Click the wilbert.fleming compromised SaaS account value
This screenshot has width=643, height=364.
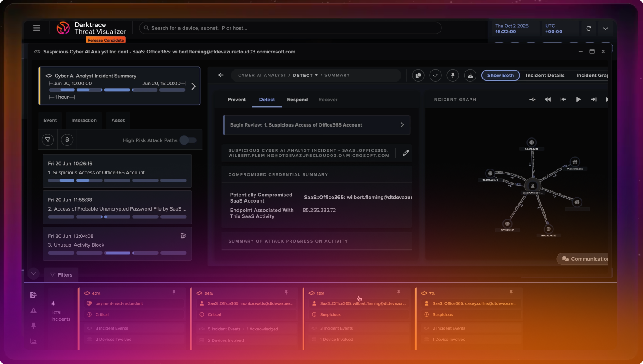pyautogui.click(x=358, y=197)
